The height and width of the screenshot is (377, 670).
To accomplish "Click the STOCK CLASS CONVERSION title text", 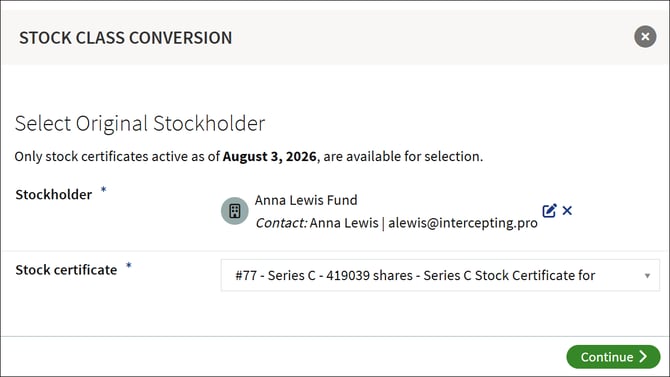I will tap(126, 38).
